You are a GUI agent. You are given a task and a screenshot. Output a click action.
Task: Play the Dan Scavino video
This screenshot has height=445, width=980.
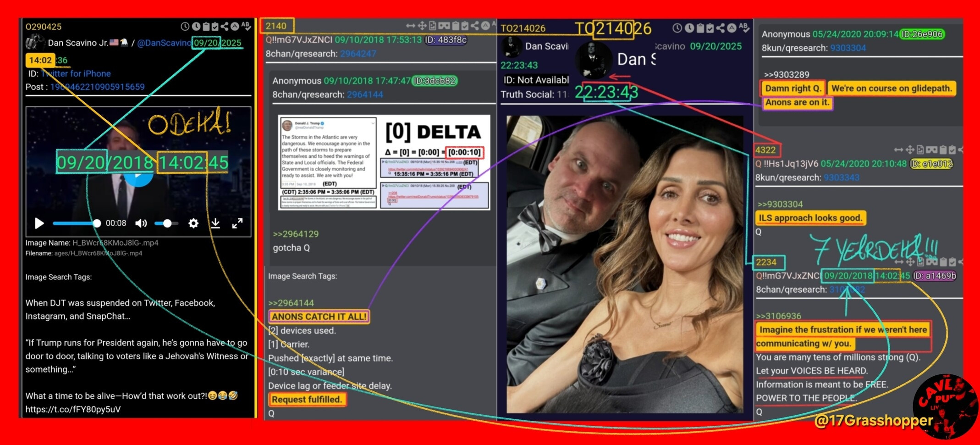point(39,223)
